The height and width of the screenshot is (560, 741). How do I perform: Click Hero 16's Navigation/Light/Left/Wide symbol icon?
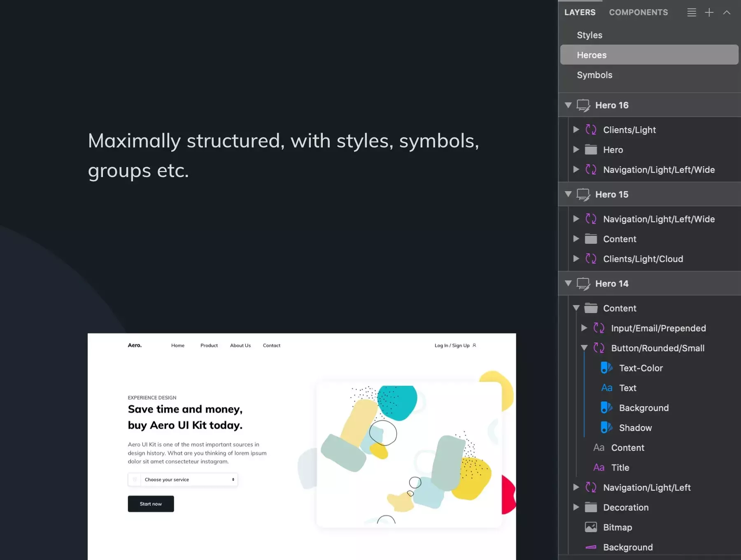[591, 169]
